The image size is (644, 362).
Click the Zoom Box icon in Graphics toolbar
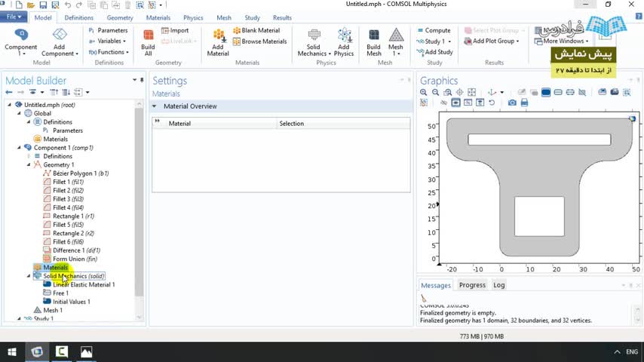(448, 92)
